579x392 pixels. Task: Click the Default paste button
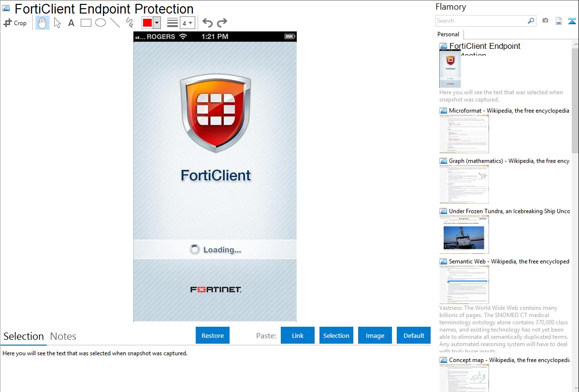tap(414, 335)
